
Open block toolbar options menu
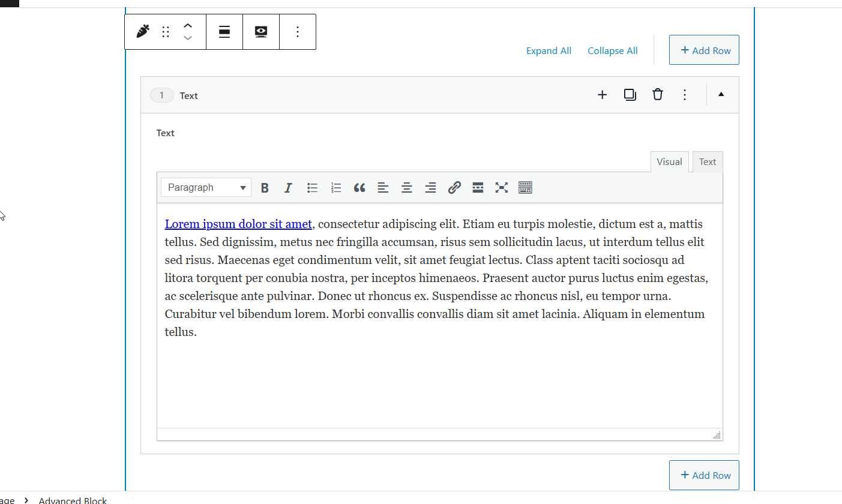point(298,32)
